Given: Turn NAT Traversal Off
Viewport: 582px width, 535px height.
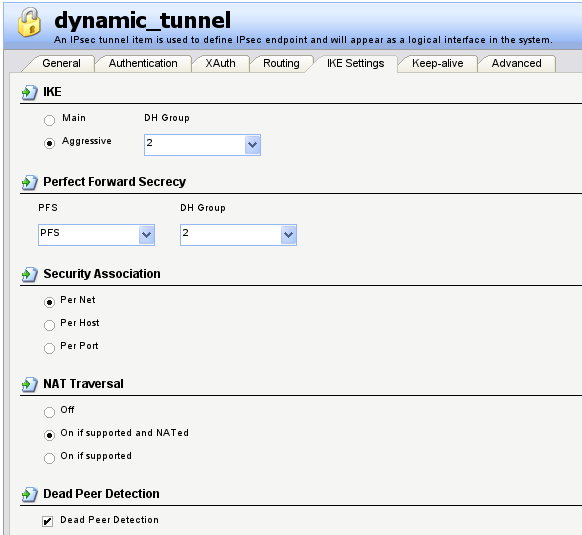Looking at the screenshot, I should pos(49,412).
